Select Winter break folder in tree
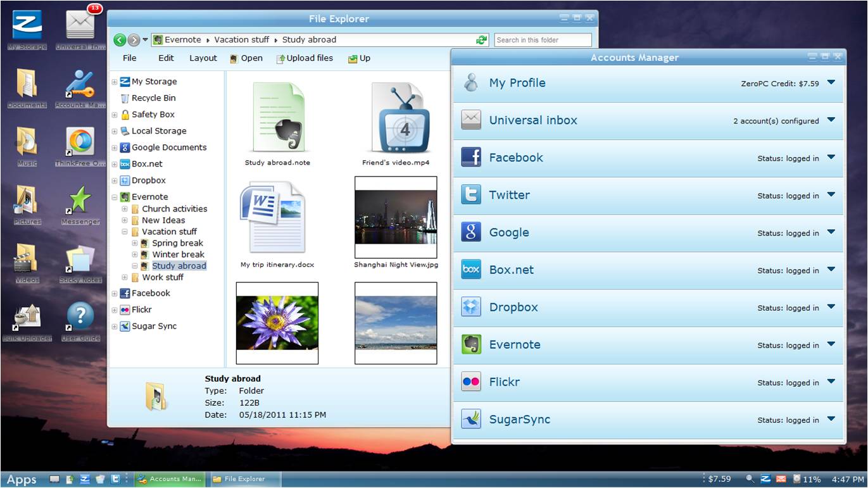Viewport: 868px width, 488px height. coord(178,254)
